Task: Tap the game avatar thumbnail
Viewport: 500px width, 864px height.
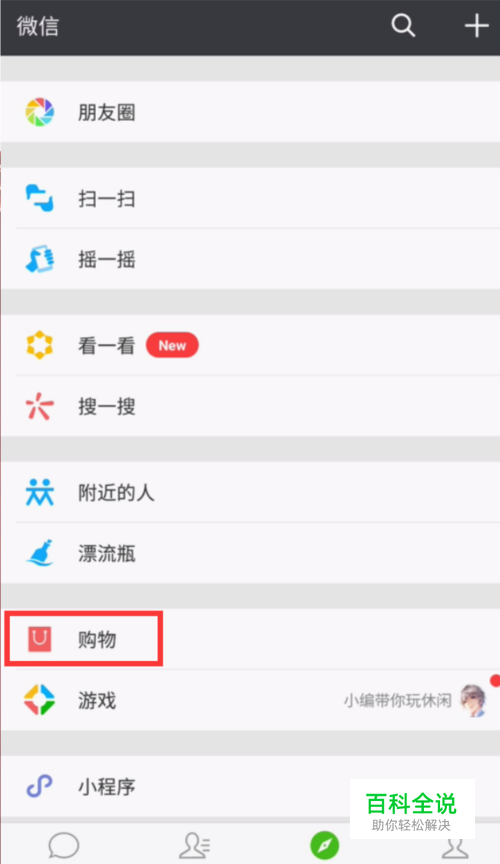Action: (473, 700)
